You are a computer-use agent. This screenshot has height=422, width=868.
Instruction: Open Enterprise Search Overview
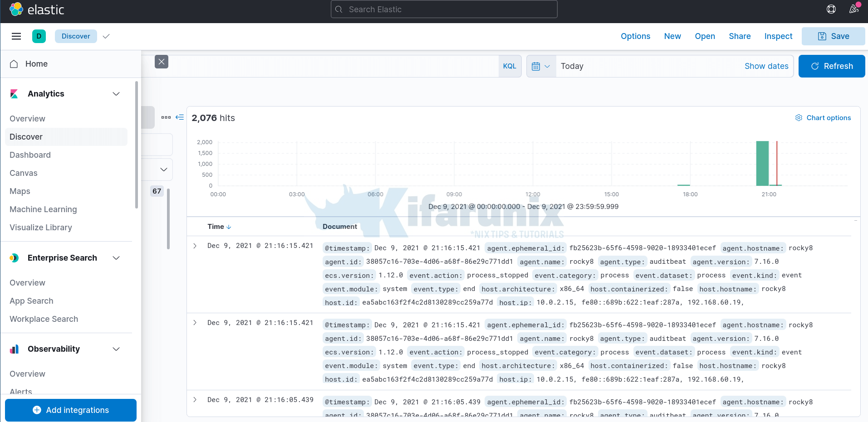pos(27,283)
